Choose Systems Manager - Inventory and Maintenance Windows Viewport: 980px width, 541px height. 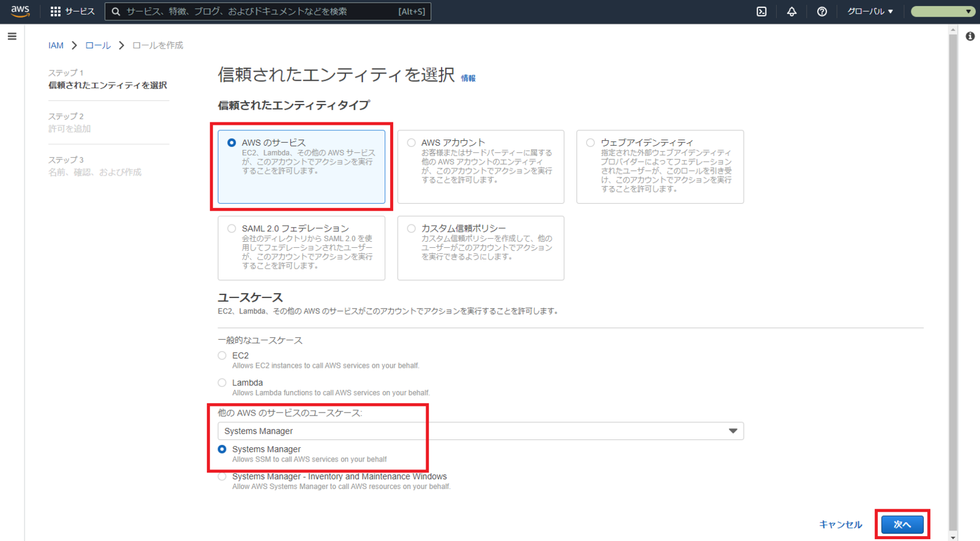222,476
